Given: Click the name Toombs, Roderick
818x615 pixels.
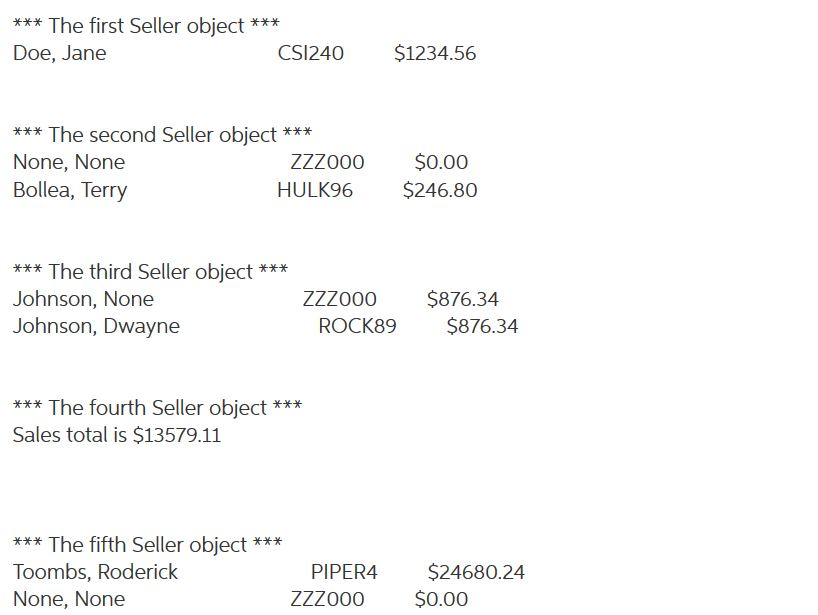Looking at the screenshot, I should pyautogui.click(x=95, y=572).
